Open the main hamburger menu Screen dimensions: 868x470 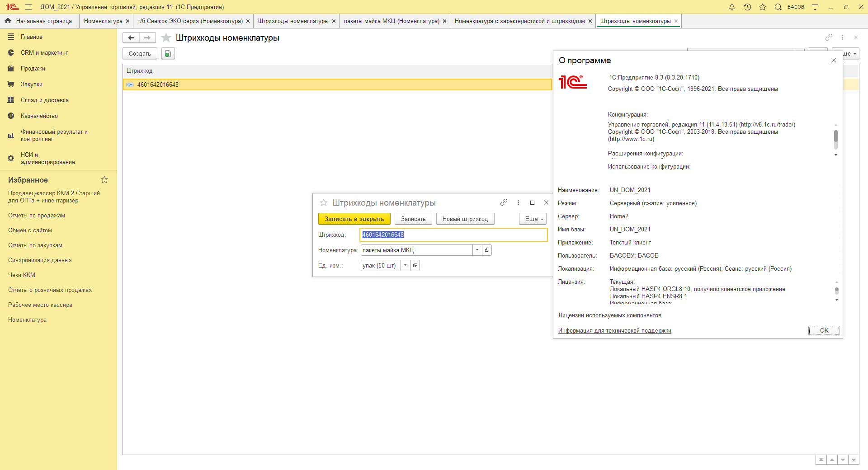[28, 7]
